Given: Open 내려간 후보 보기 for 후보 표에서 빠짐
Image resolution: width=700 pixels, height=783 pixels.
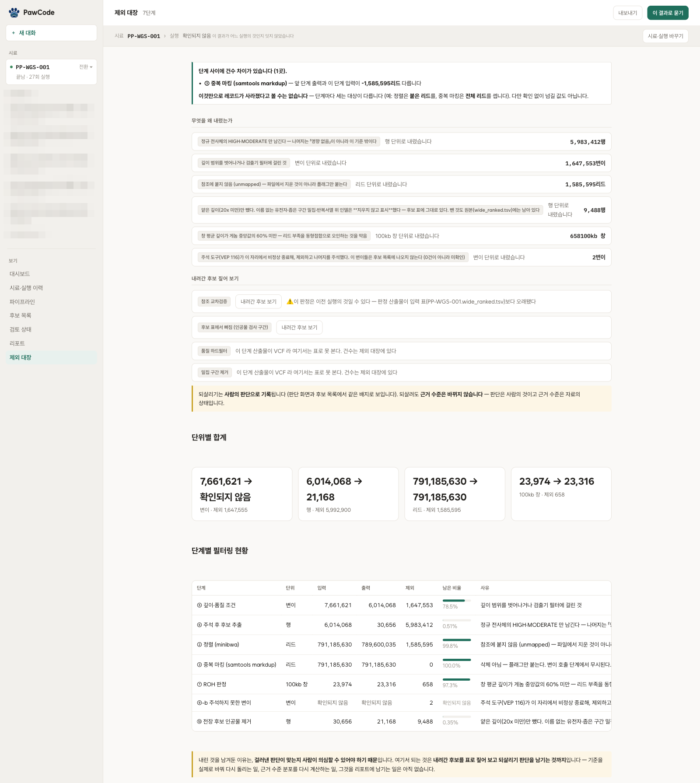Looking at the screenshot, I should coord(299,327).
